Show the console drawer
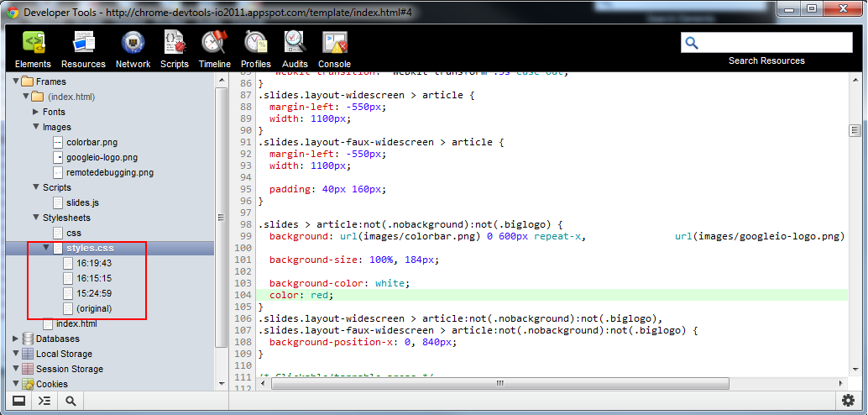Viewport: 868px width, 415px height. click(x=44, y=402)
